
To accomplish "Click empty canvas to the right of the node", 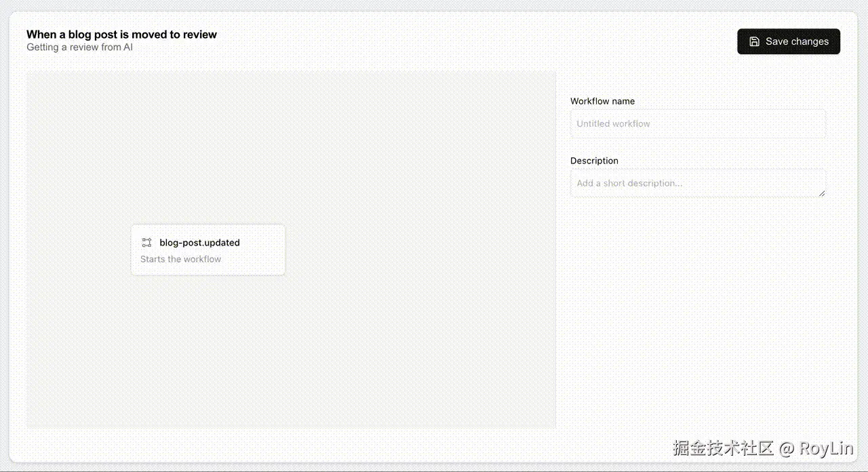I will coord(420,250).
